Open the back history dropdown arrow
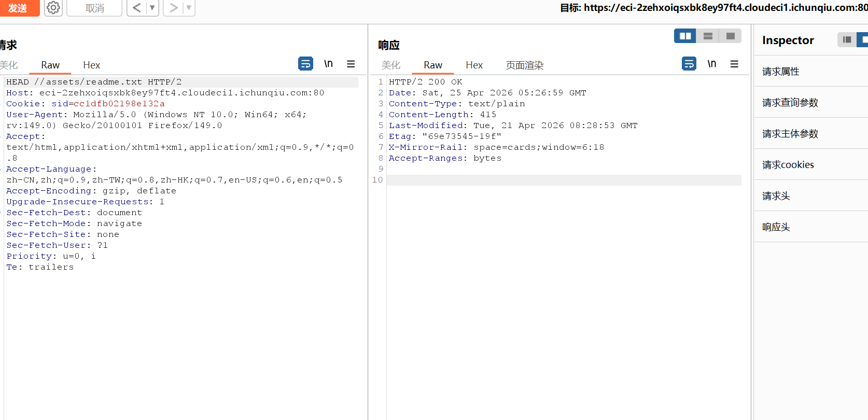868x420 pixels. (x=152, y=8)
